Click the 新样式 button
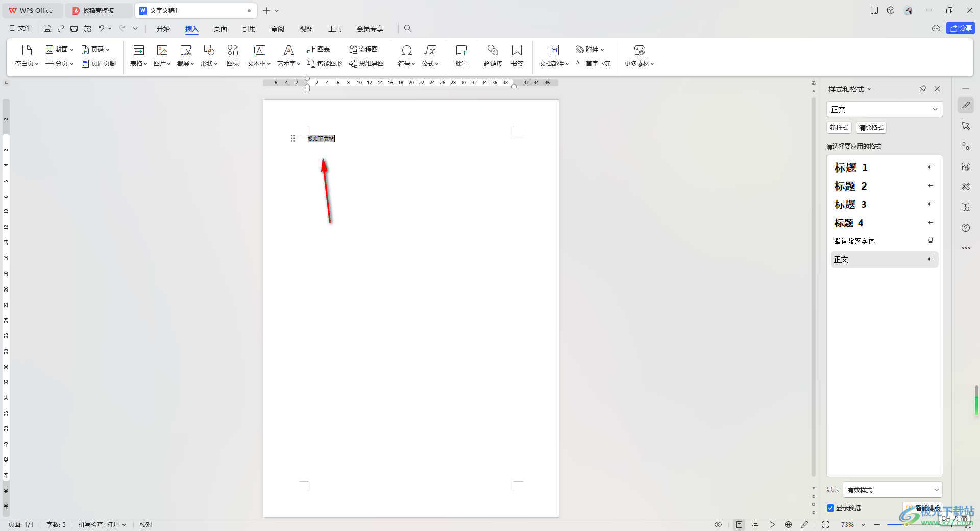 (x=839, y=128)
